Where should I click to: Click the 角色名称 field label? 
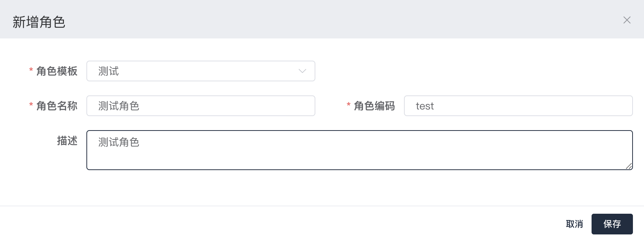pyautogui.click(x=57, y=106)
